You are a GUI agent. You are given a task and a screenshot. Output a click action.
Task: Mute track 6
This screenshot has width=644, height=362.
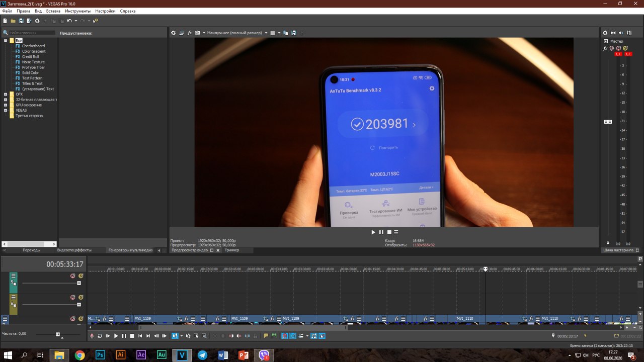tap(72, 297)
